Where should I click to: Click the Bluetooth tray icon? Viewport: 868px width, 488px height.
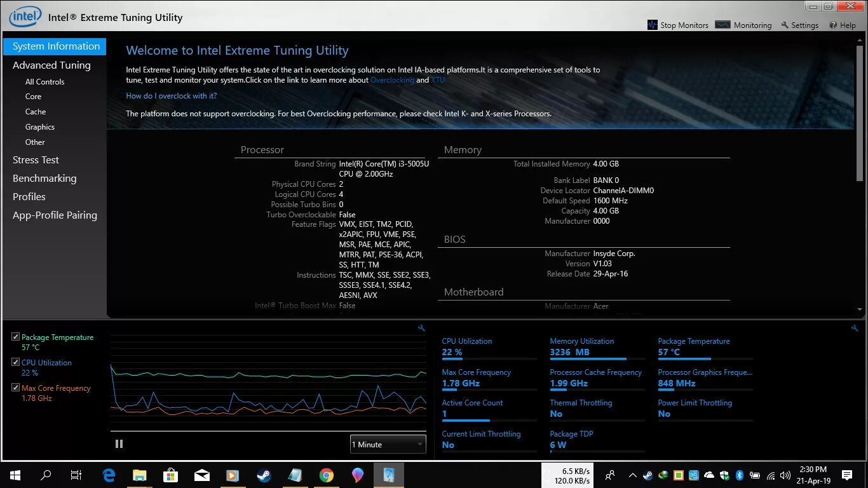[740, 475]
